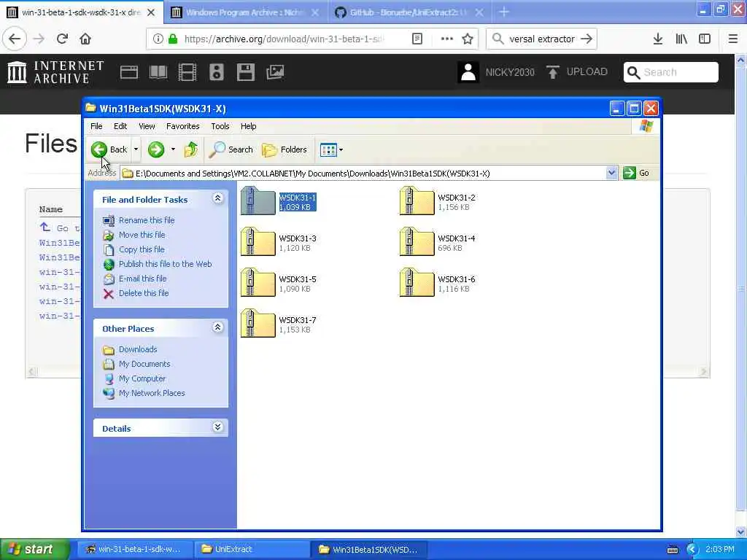Open the Internet Archive texts book icon
Image resolution: width=747 pixels, height=560 pixels.
tap(158, 72)
